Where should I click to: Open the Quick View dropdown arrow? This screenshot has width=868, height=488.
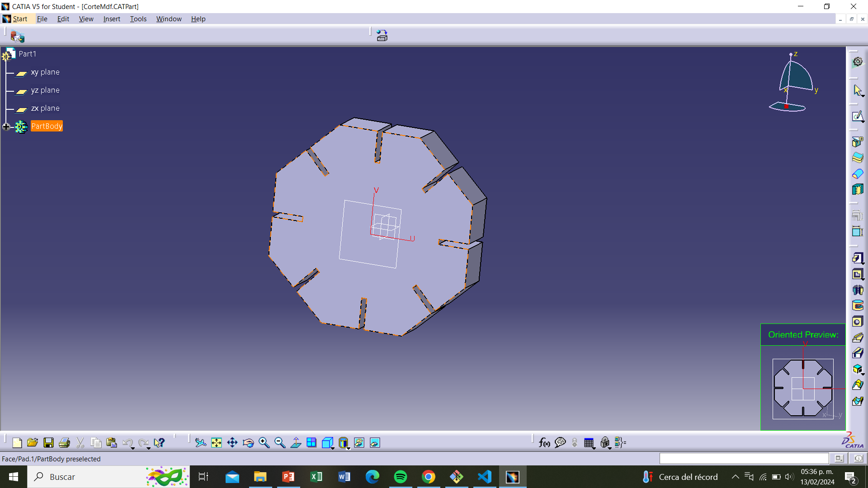point(333,448)
